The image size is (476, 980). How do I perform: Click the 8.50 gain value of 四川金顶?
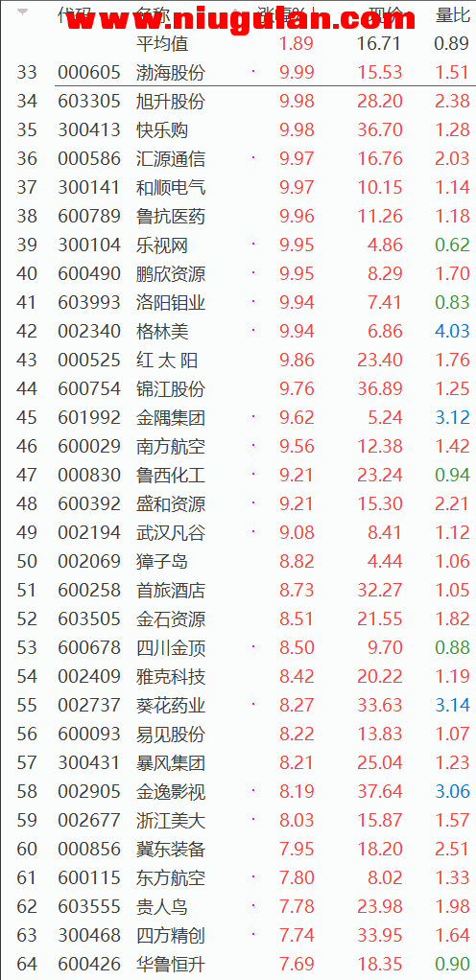click(x=297, y=647)
